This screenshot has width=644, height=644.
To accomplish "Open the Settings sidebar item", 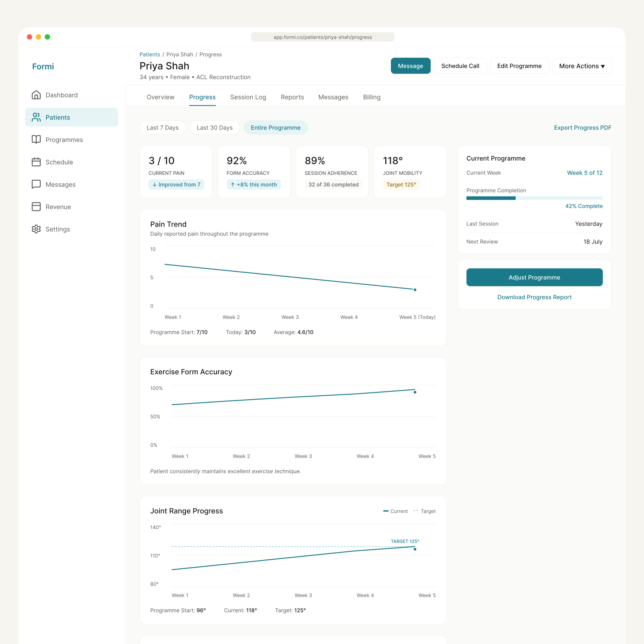I will (72, 229).
